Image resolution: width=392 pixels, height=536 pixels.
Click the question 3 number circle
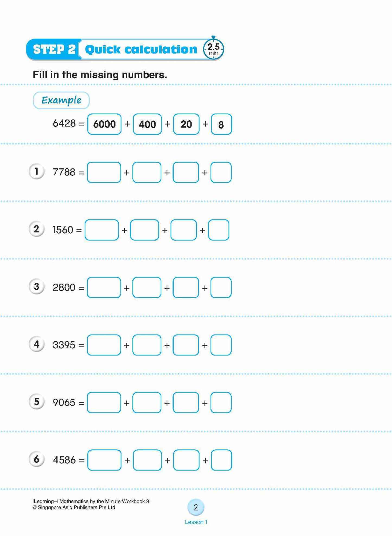pyautogui.click(x=36, y=287)
